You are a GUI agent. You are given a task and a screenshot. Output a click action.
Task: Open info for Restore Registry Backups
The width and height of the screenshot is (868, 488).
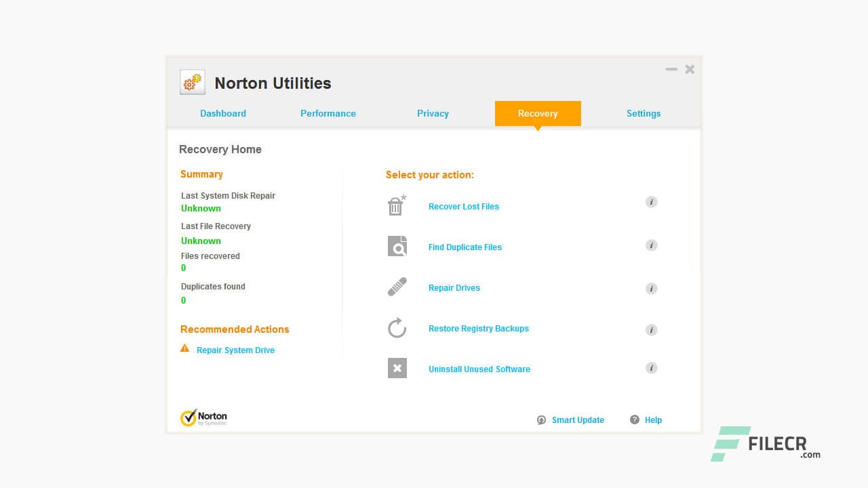point(651,330)
